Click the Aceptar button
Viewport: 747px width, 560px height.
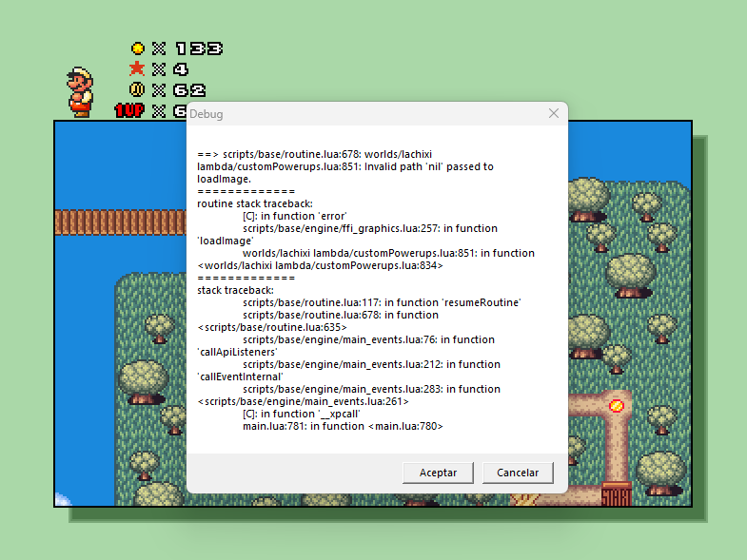click(x=438, y=473)
